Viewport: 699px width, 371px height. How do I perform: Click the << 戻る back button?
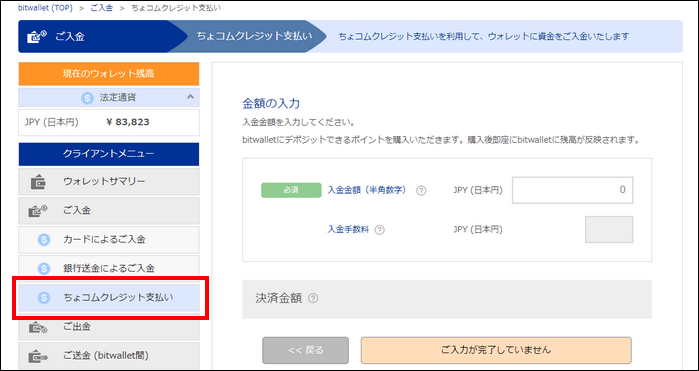point(305,350)
